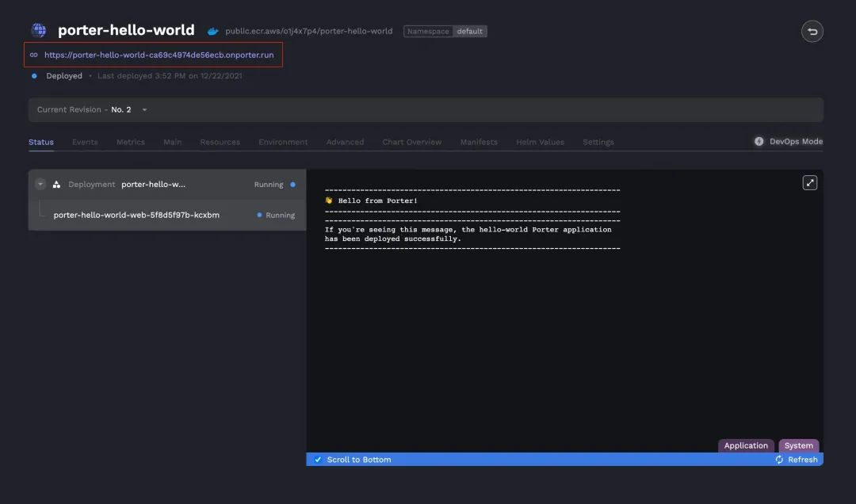Select pod porter-hello-world-web-5f8d5f97b-kcxbm
The height and width of the screenshot is (504, 856).
click(167, 215)
